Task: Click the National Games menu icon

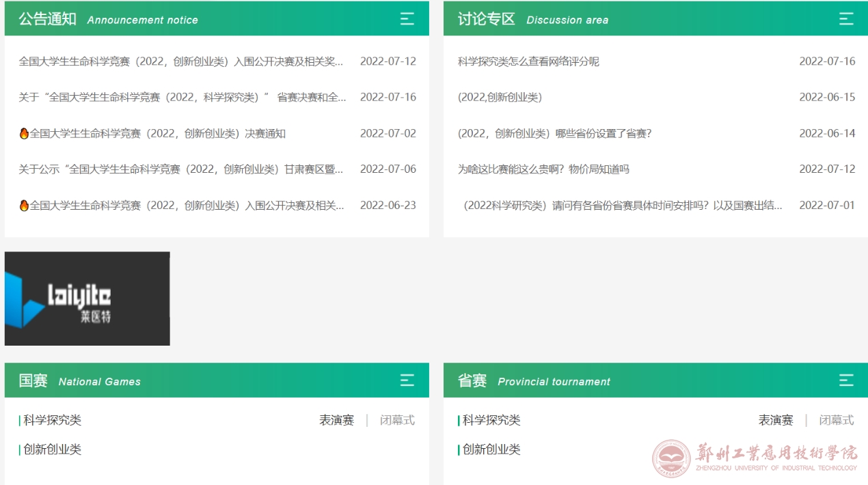Action: pos(407,380)
